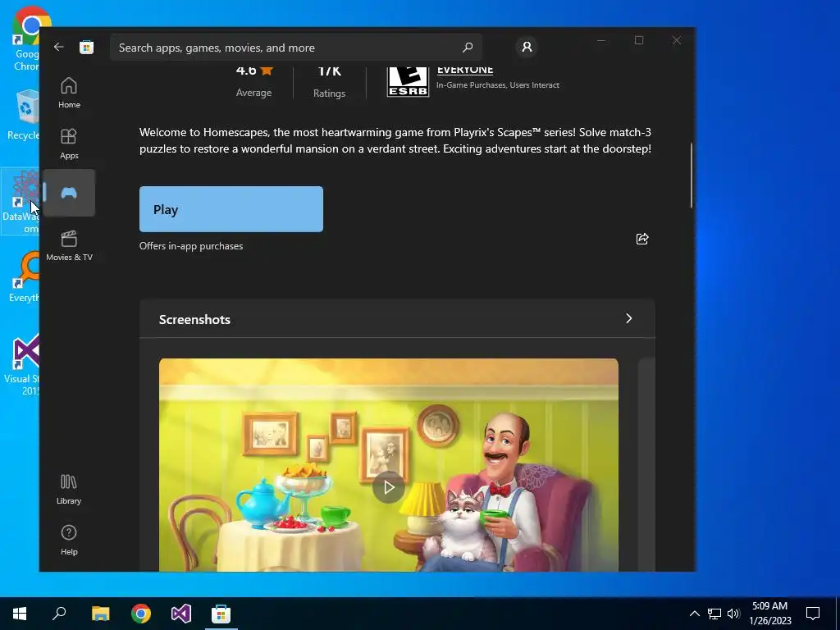The height and width of the screenshot is (630, 840).
Task: Open File Explorer from taskbar
Action: (x=100, y=614)
